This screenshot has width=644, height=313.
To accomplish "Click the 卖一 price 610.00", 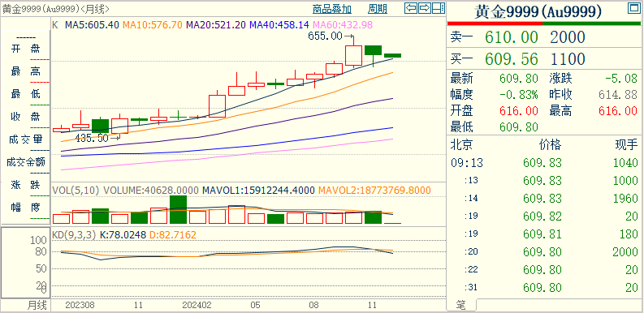I will click(x=512, y=37).
